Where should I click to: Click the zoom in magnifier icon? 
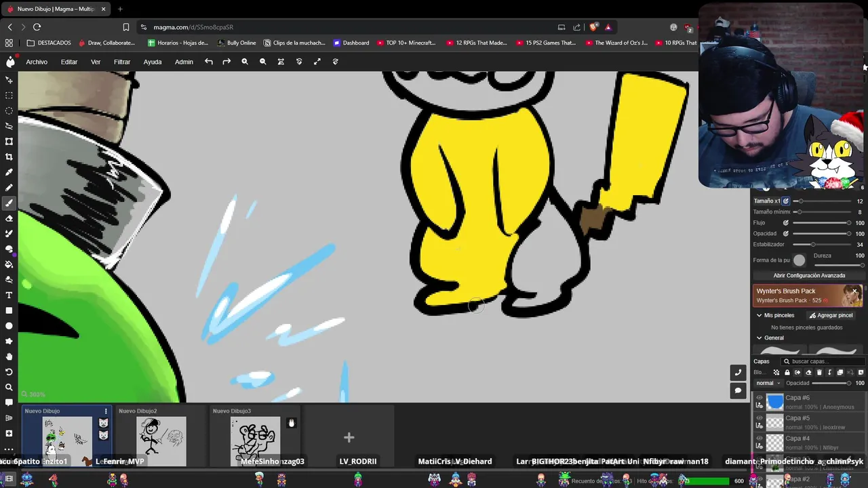coord(245,62)
